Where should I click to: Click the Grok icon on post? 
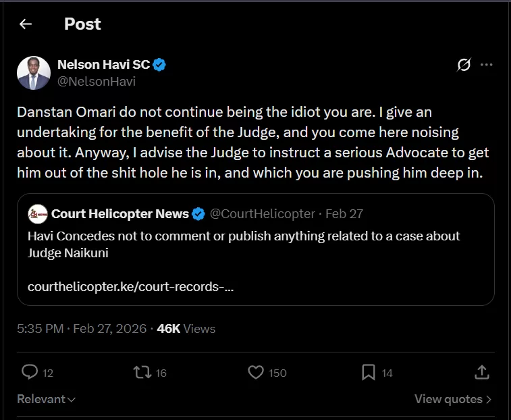[464, 65]
